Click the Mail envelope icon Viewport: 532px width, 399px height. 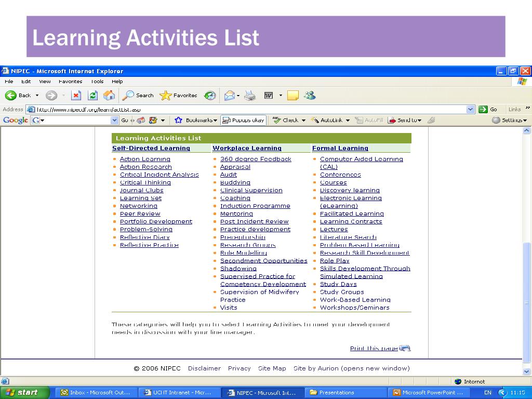pyautogui.click(x=230, y=96)
